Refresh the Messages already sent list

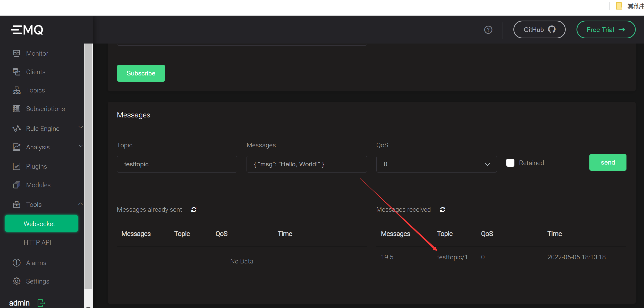point(194,210)
